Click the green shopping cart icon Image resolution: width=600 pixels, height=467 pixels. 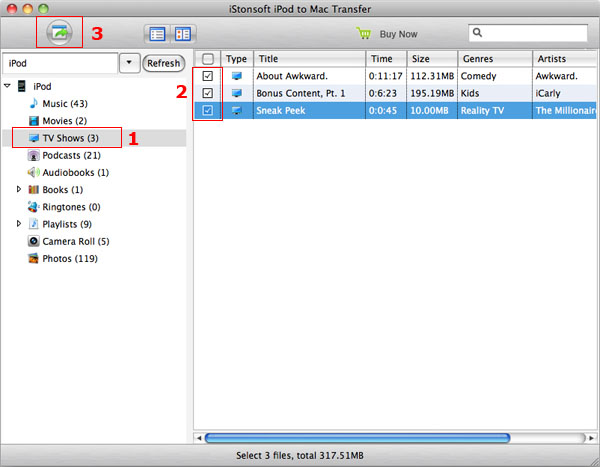[x=364, y=34]
